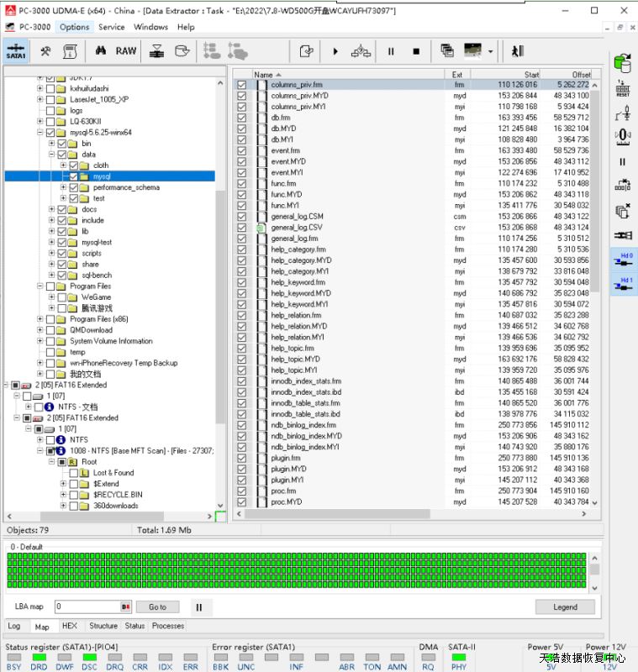
Task: Expand the performance_schema folder node
Action: 63,187
